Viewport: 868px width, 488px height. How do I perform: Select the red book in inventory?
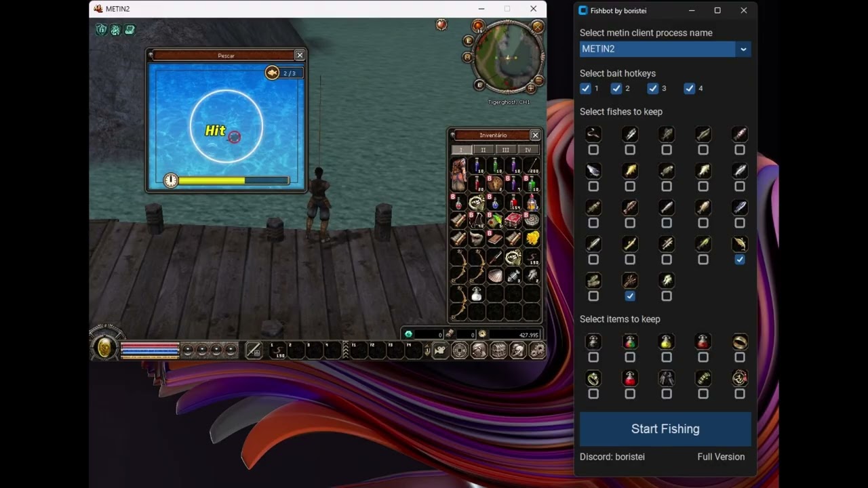coord(513,220)
